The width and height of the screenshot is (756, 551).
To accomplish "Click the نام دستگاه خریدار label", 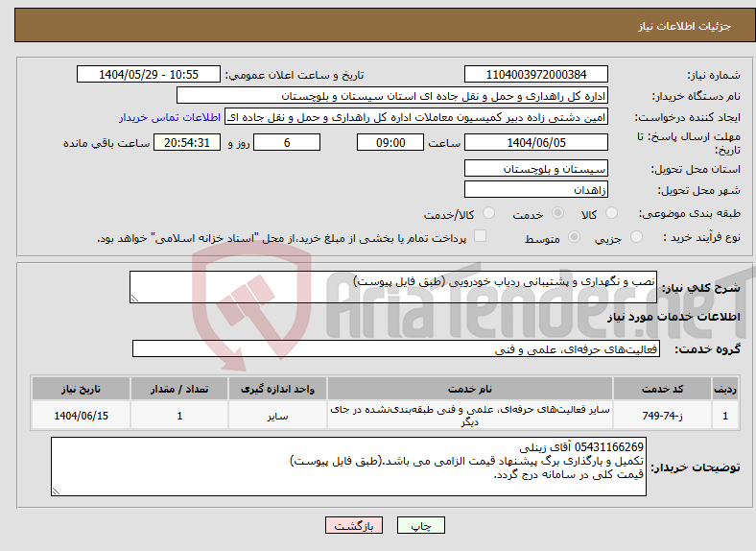I will [x=697, y=97].
